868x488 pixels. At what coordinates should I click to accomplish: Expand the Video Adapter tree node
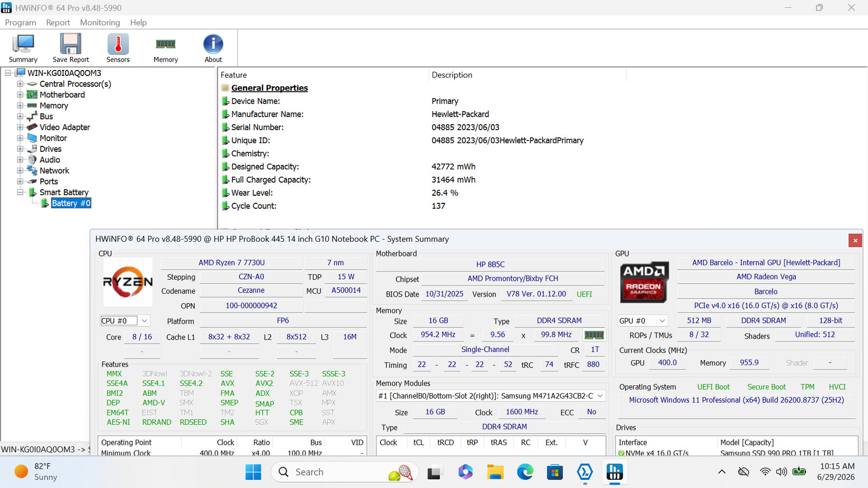20,127
